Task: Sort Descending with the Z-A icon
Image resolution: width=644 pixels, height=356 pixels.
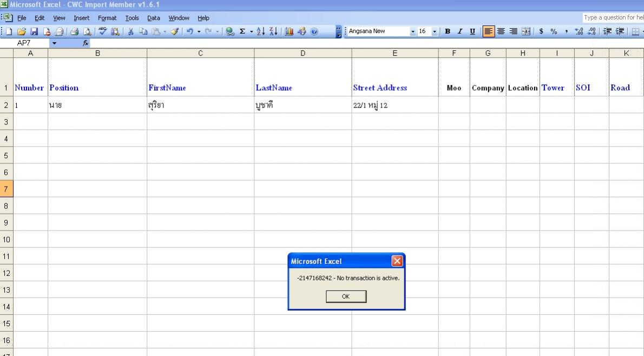Action: pos(273,31)
